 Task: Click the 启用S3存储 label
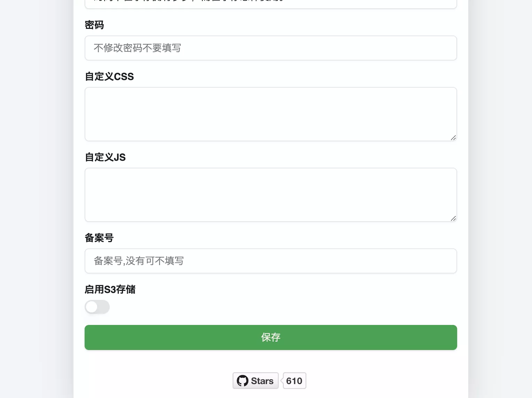coord(110,289)
